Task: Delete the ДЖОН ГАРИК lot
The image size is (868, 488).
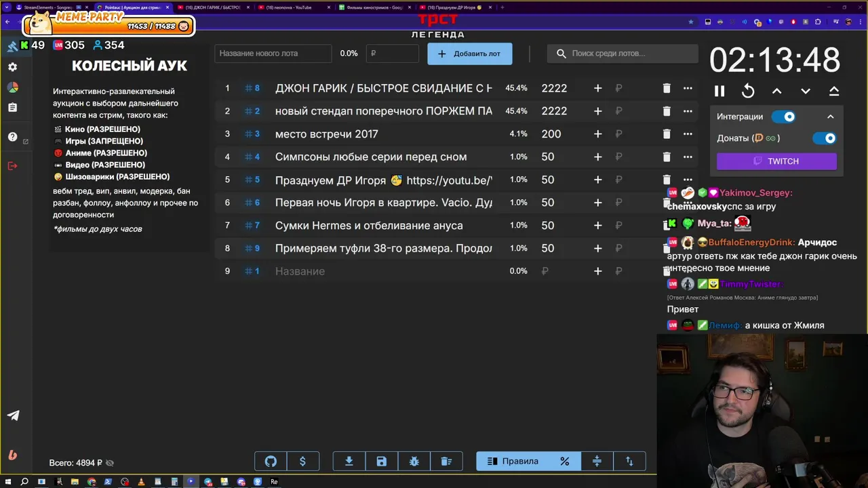Action: [667, 88]
